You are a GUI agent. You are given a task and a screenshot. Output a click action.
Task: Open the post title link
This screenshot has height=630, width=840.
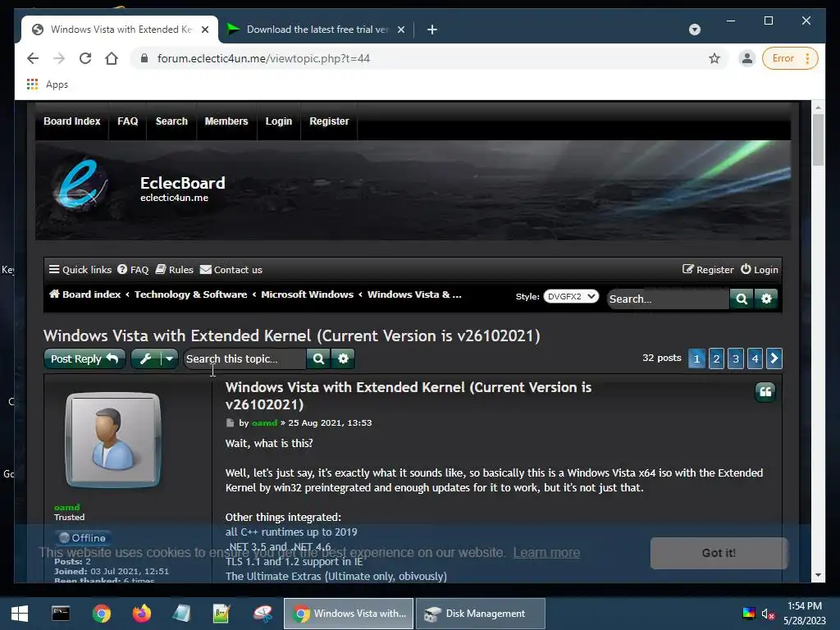(x=409, y=395)
